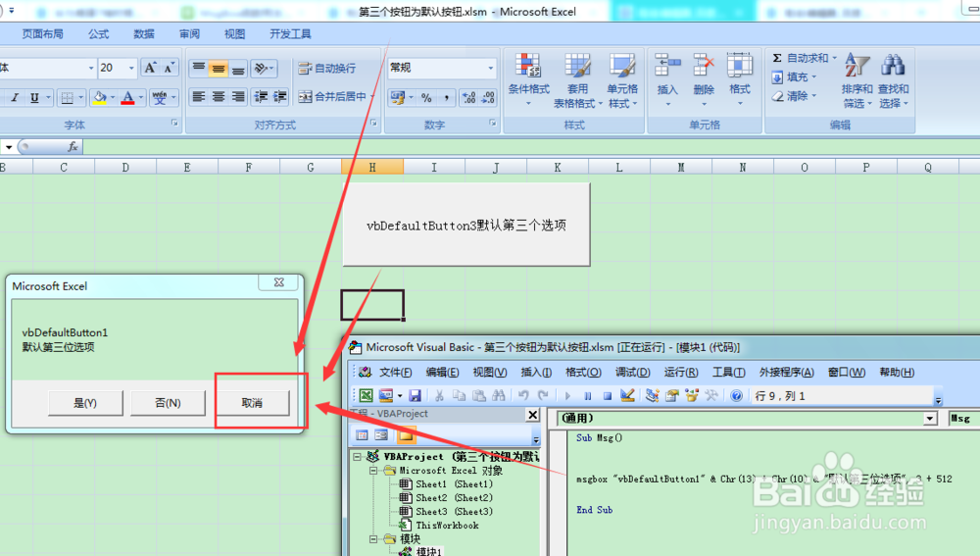Click 取消 in message box
The height and width of the screenshot is (556, 980).
click(x=252, y=403)
